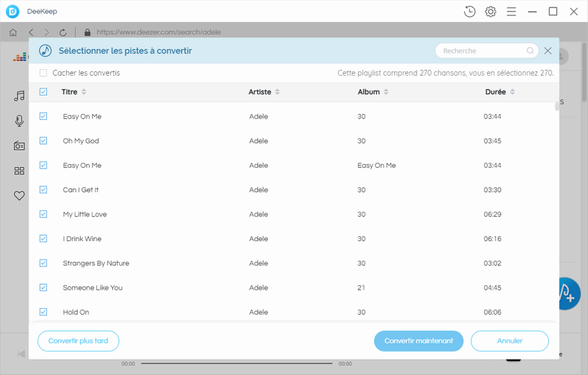The image size is (588, 375).
Task: Click the padlock icon beside the URL
Action: [87, 32]
